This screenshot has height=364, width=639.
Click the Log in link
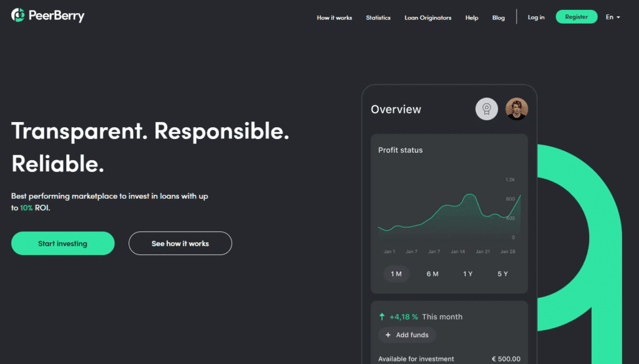(536, 17)
